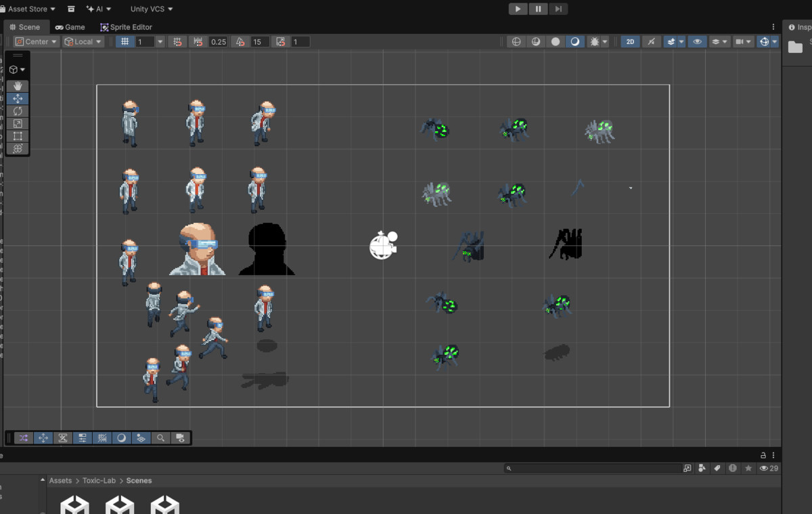Click the debug draw mode bug icon

pyautogui.click(x=594, y=41)
